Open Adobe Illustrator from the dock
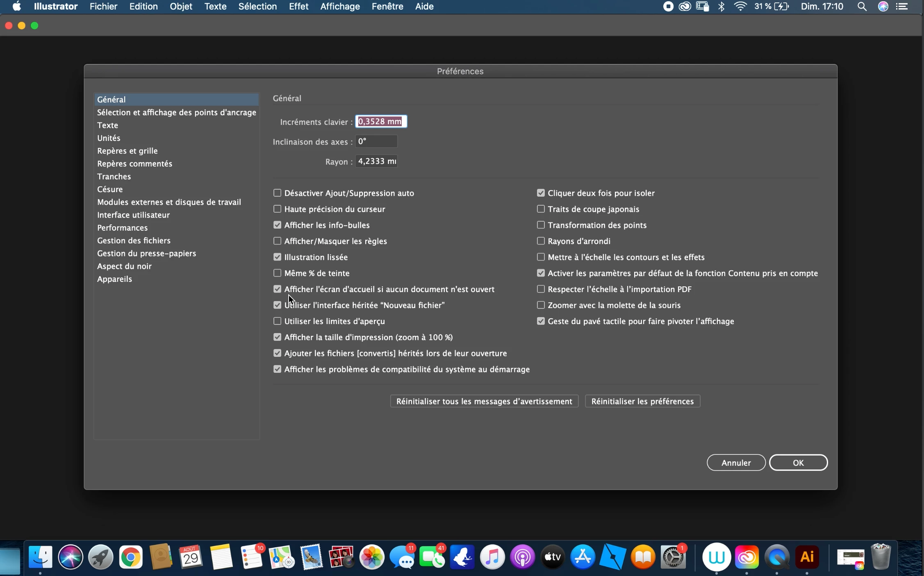The image size is (924, 576). point(807,557)
